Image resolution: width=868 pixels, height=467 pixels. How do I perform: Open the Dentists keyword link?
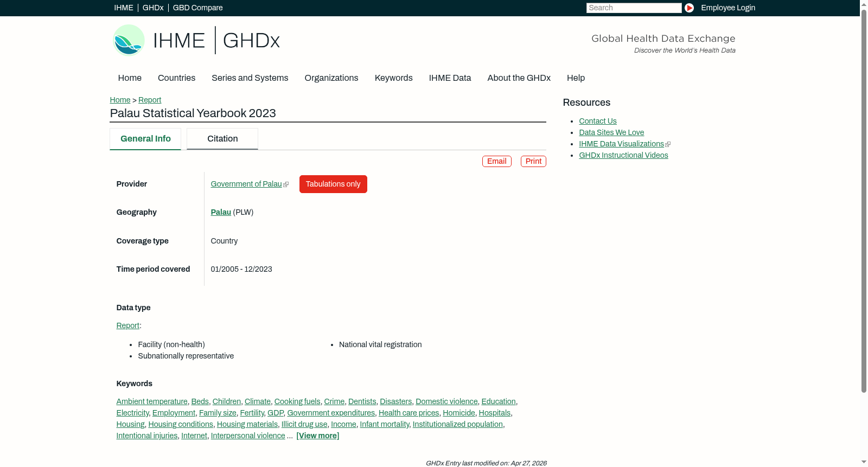click(x=362, y=401)
